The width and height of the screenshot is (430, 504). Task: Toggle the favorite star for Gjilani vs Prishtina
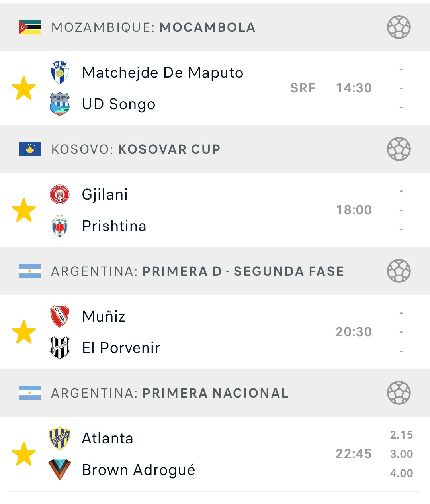24,210
